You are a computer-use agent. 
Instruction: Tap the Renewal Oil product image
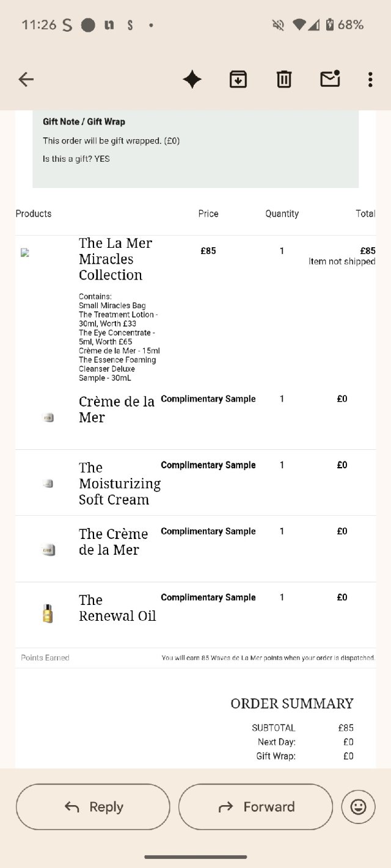click(48, 613)
